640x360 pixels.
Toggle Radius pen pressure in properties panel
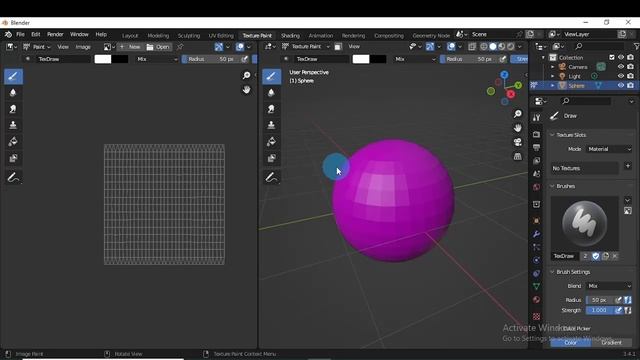pyautogui.click(x=618, y=300)
